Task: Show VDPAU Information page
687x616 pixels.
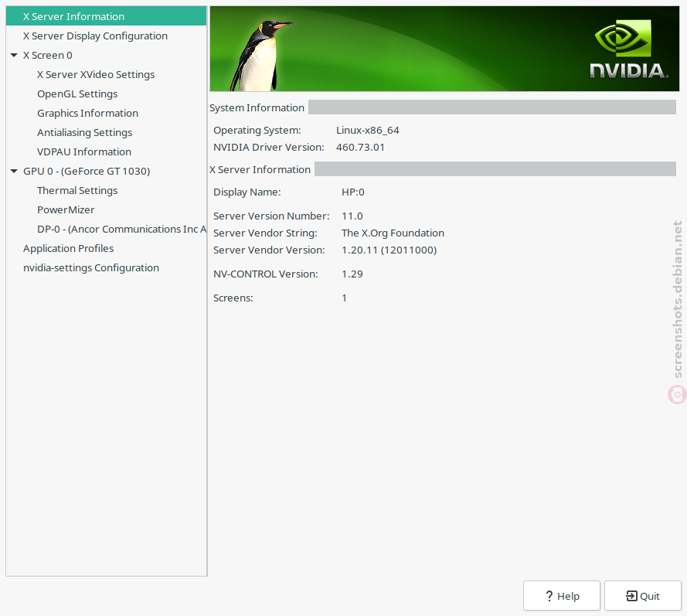Action: [84, 151]
